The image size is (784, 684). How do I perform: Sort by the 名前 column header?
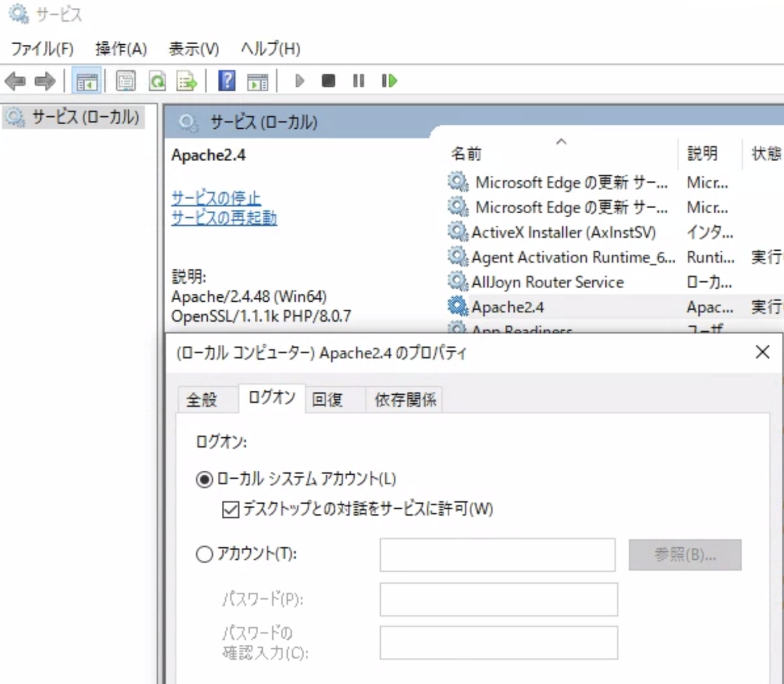(x=562, y=153)
